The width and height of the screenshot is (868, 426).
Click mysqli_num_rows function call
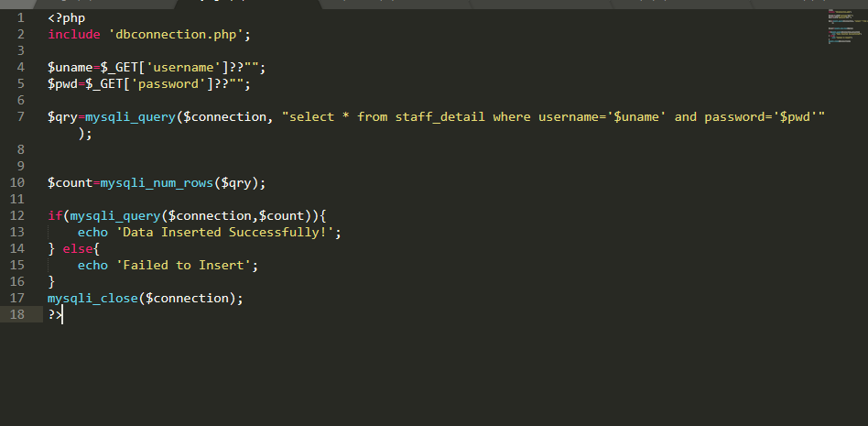tap(157, 183)
